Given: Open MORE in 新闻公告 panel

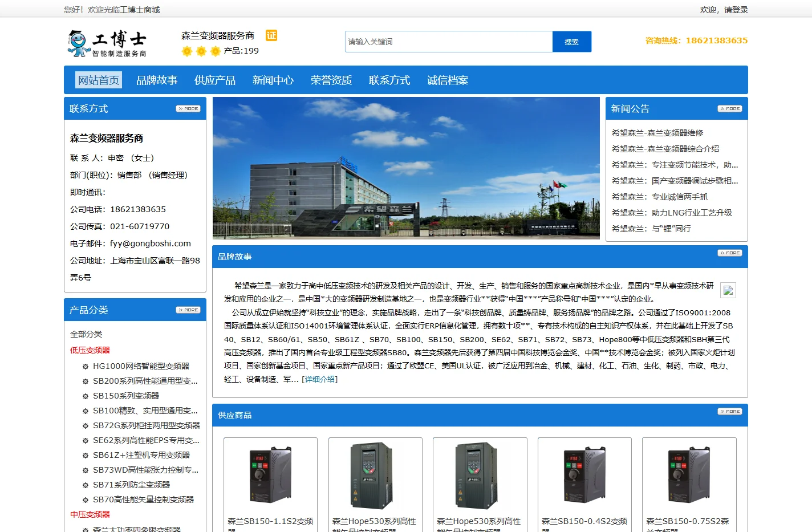Looking at the screenshot, I should pyautogui.click(x=730, y=108).
